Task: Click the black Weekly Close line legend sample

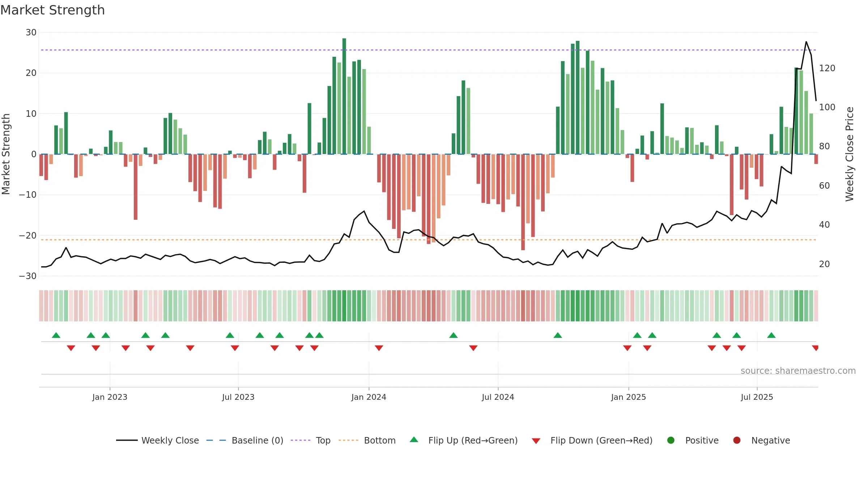Action: coord(127,440)
